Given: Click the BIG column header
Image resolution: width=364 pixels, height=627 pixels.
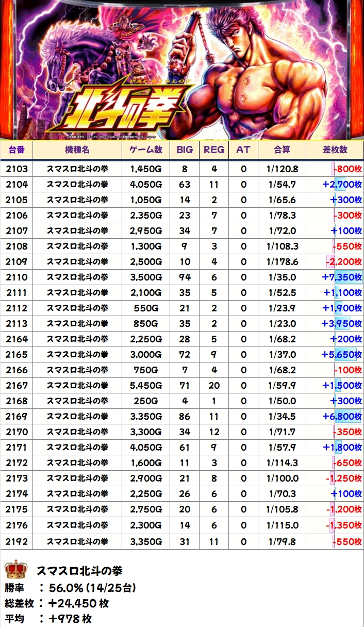Looking at the screenshot, I should click(x=184, y=150).
